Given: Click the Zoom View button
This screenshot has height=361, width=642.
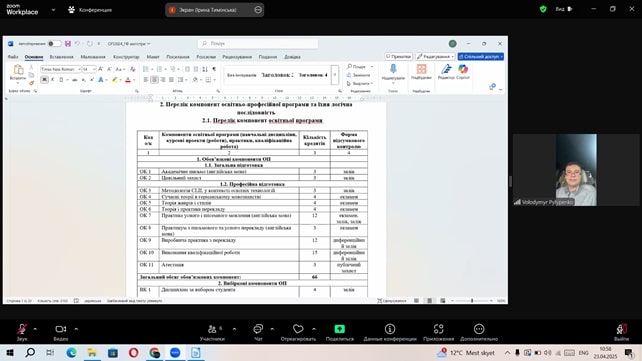Looking at the screenshot, I should tap(564, 9).
